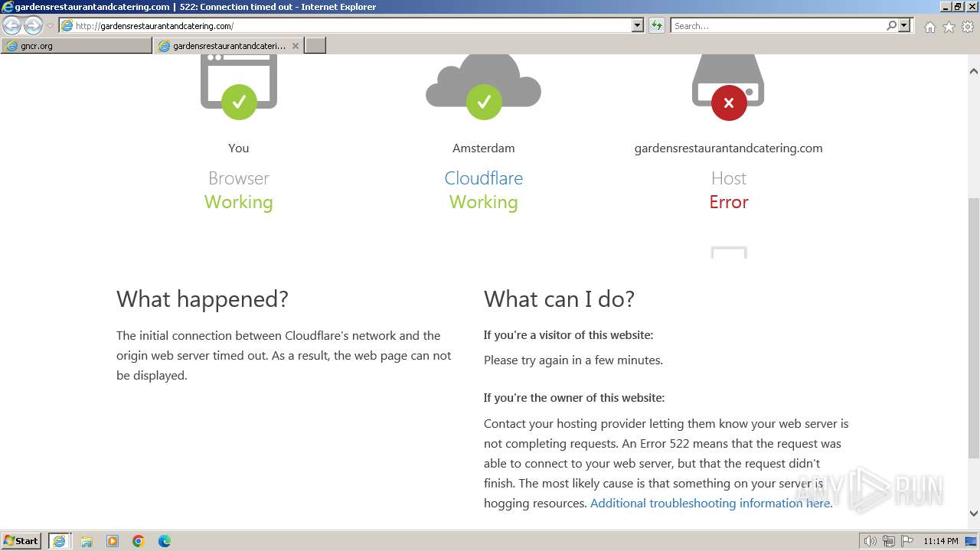The height and width of the screenshot is (551, 980).
Task: Click the gardensrestaurantandcatering.com host label
Action: [729, 148]
